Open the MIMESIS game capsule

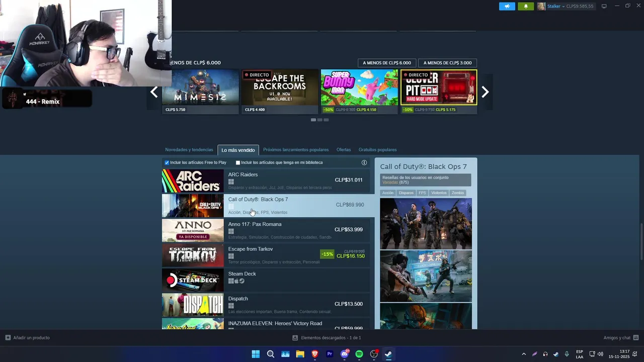[200, 92]
